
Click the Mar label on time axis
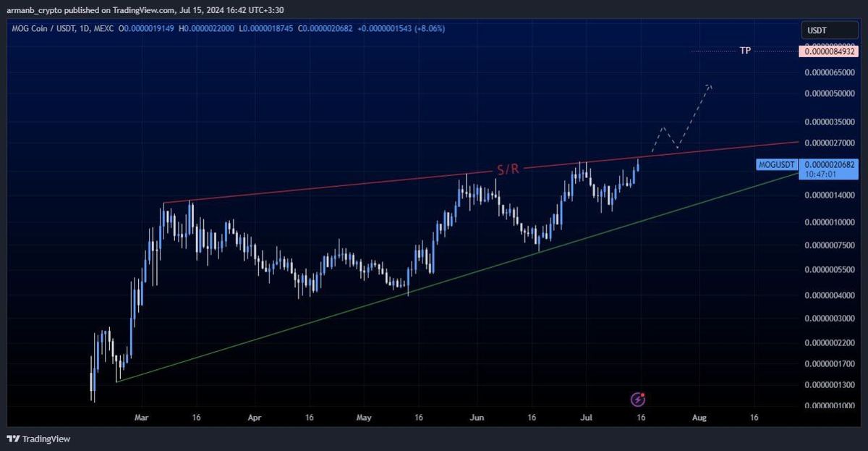pyautogui.click(x=142, y=418)
